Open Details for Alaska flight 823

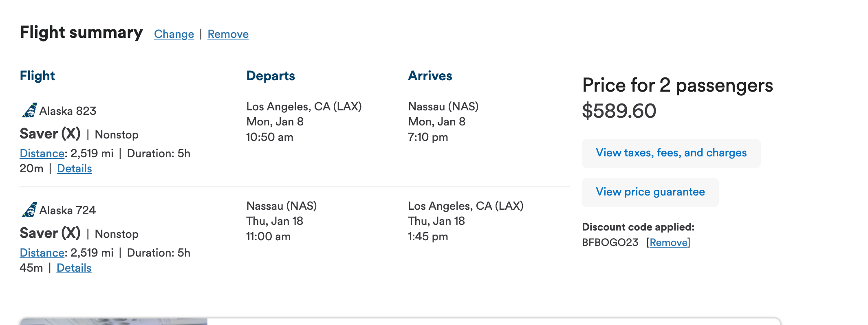[74, 168]
